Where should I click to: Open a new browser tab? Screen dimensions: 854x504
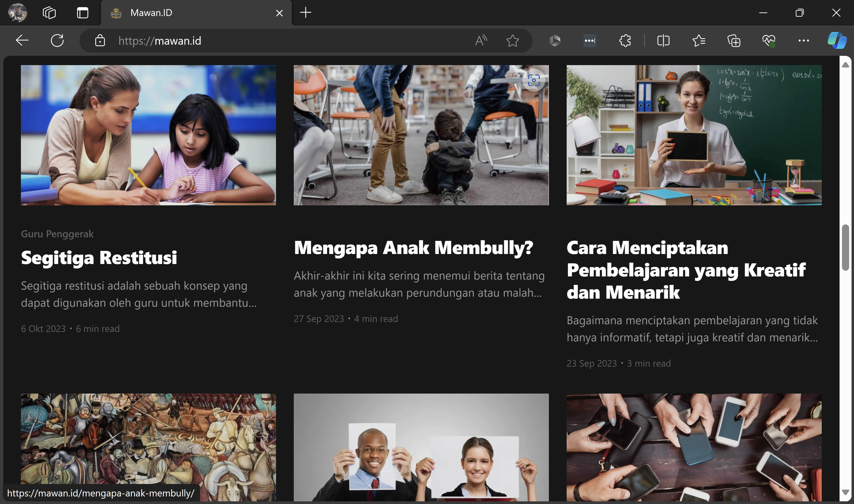click(305, 13)
